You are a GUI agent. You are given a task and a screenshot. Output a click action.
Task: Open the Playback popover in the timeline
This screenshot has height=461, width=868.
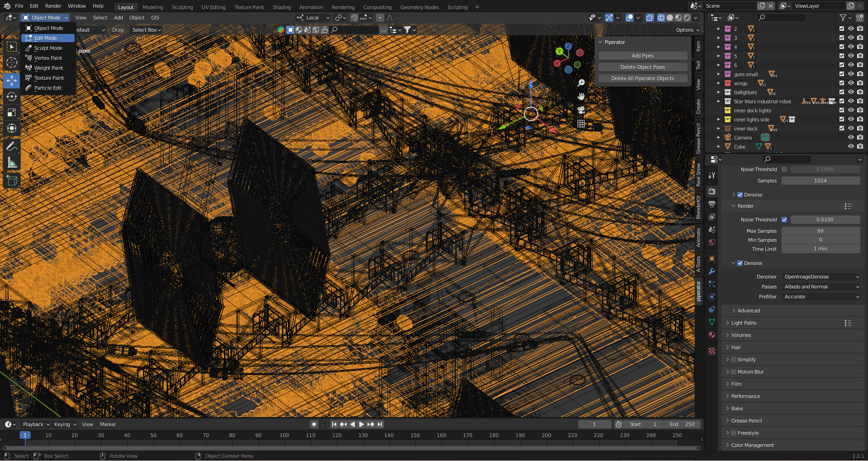36,424
